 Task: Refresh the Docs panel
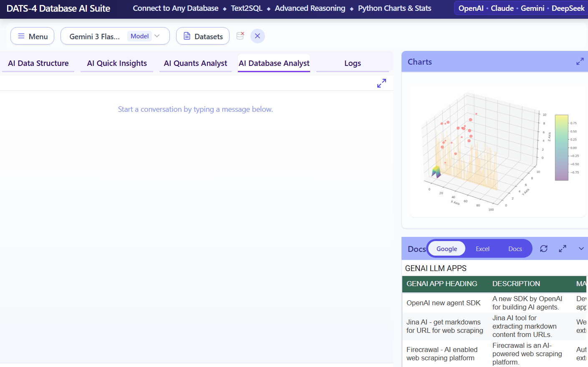coord(544,249)
